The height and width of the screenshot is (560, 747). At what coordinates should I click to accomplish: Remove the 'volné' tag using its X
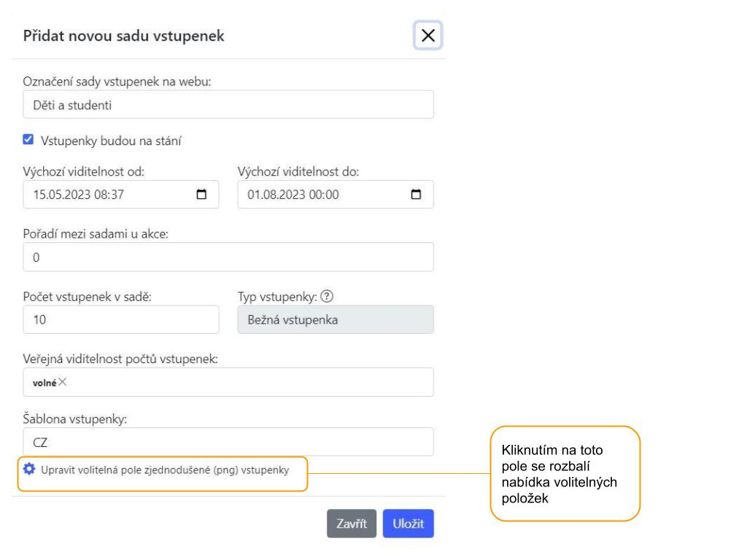[62, 382]
